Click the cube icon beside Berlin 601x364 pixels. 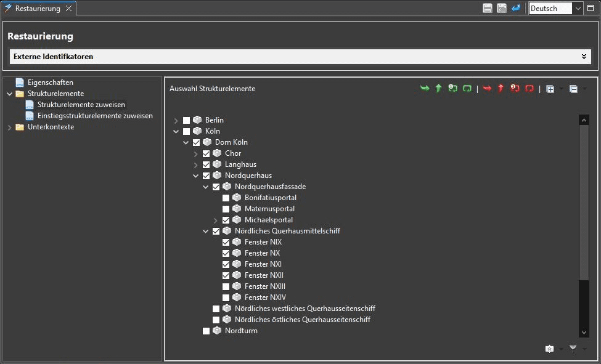tap(197, 120)
